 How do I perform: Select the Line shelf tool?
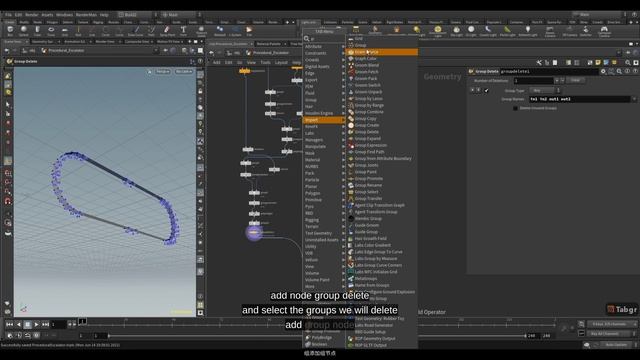click(92, 31)
